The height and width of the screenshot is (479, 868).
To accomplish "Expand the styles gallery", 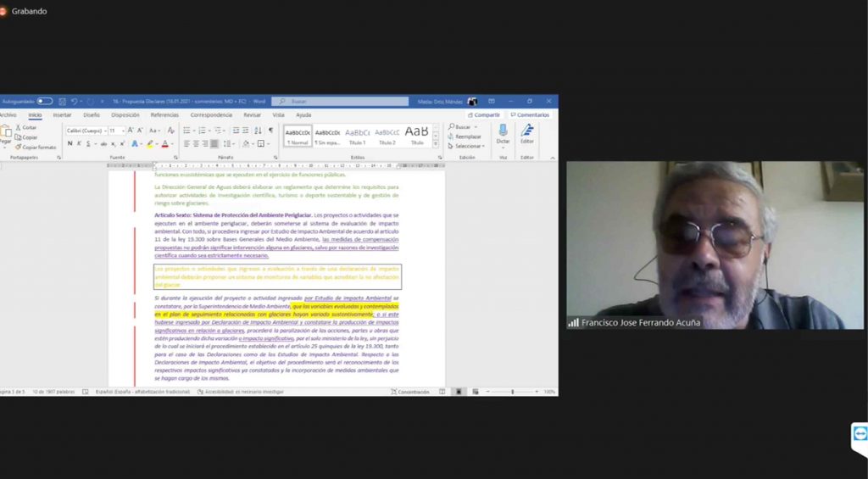I will point(436,144).
